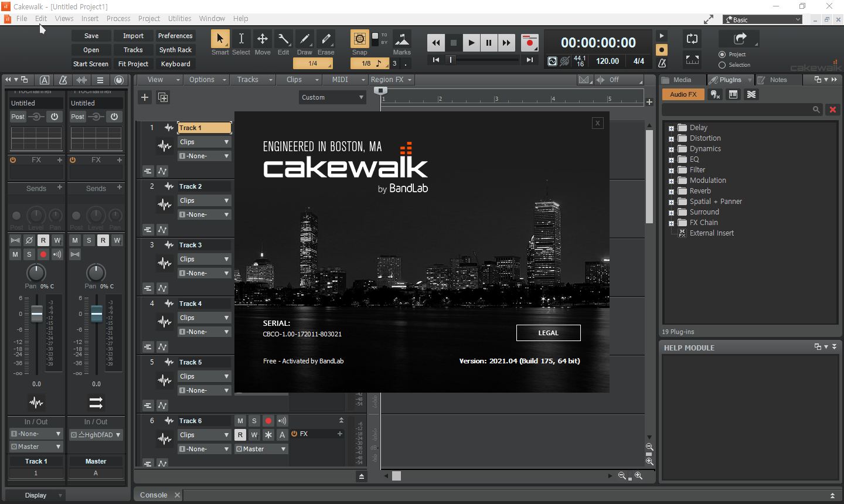Open the Basic workspace dropdown
The height and width of the screenshot is (504, 844).
pyautogui.click(x=763, y=19)
